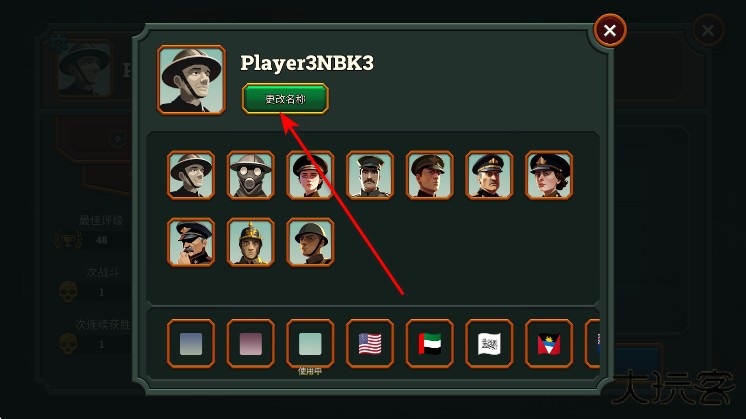The image size is (746, 419).
Task: Select the thinking general avatar
Action: click(x=191, y=242)
